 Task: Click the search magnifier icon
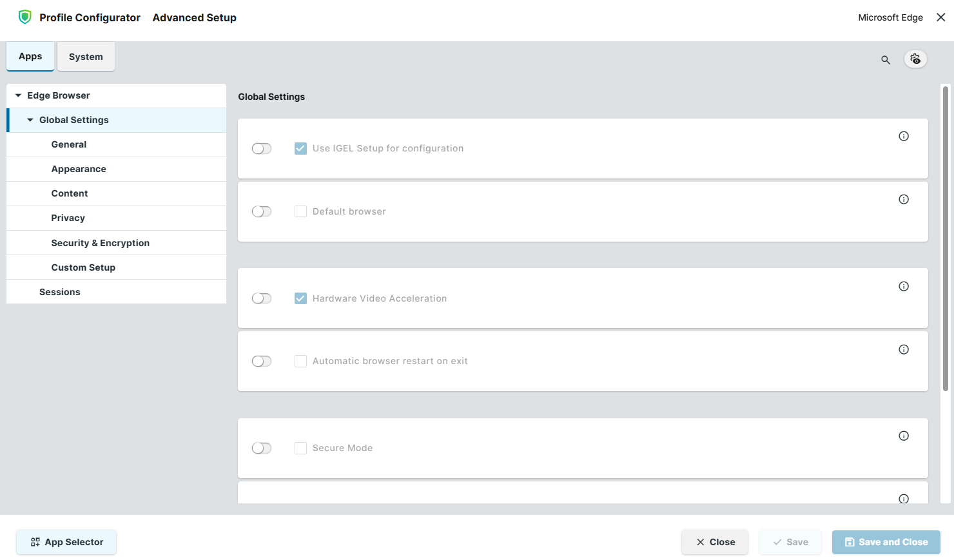point(886,60)
